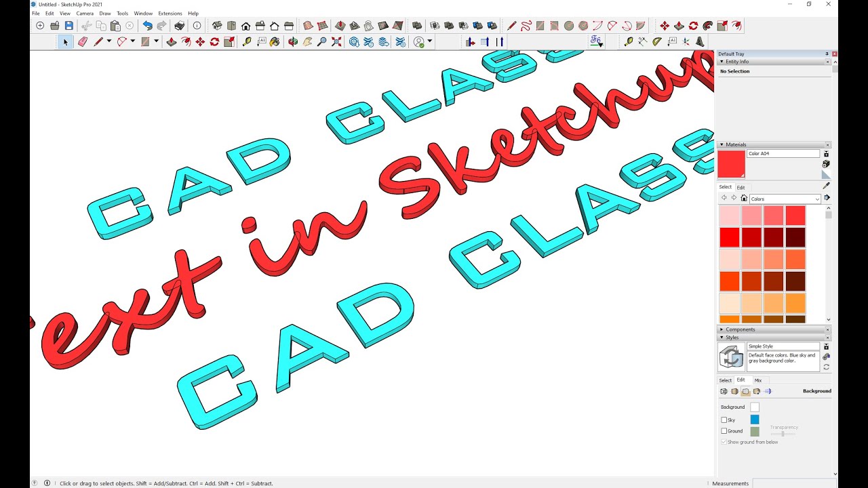
Task: Open the Help menu
Action: click(193, 13)
